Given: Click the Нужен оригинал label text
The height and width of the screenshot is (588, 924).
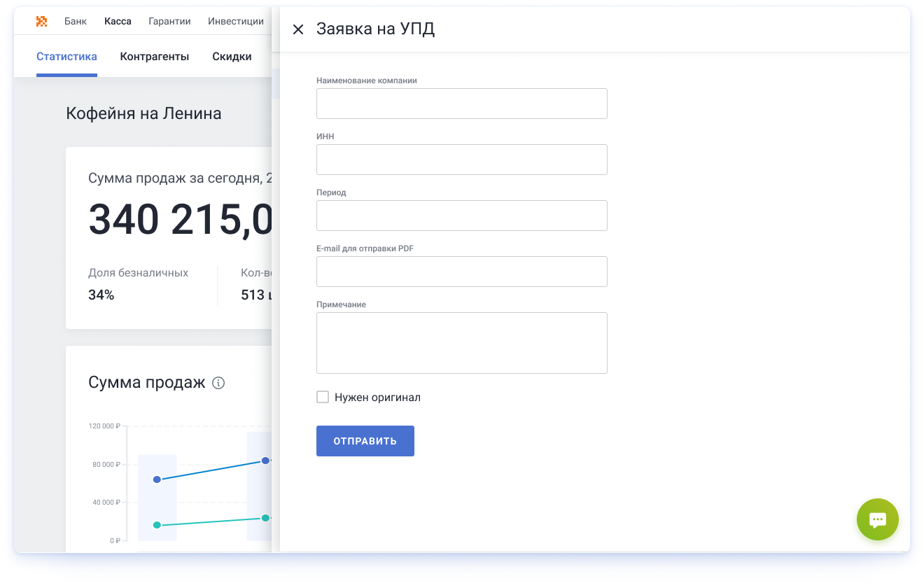Looking at the screenshot, I should click(377, 398).
